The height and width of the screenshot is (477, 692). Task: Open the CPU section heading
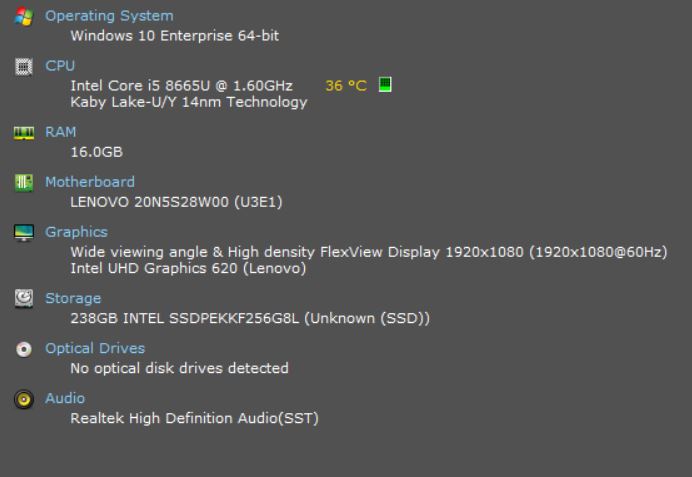[60, 66]
